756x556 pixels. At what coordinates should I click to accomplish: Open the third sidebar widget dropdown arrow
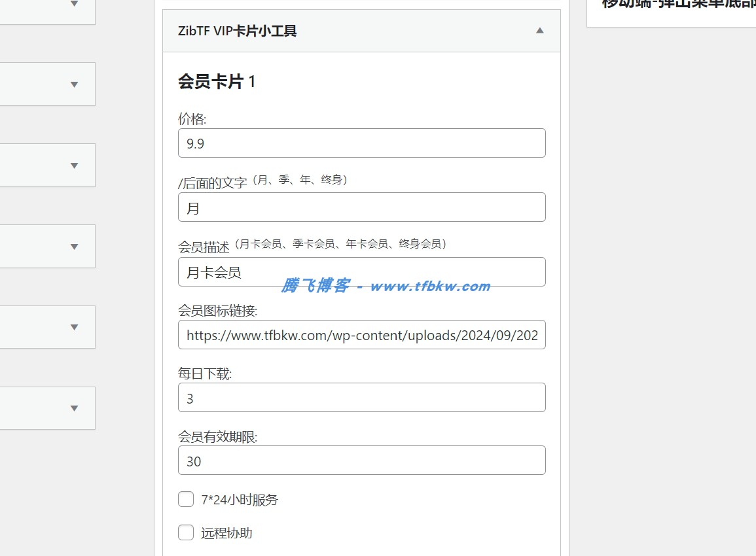[74, 165]
